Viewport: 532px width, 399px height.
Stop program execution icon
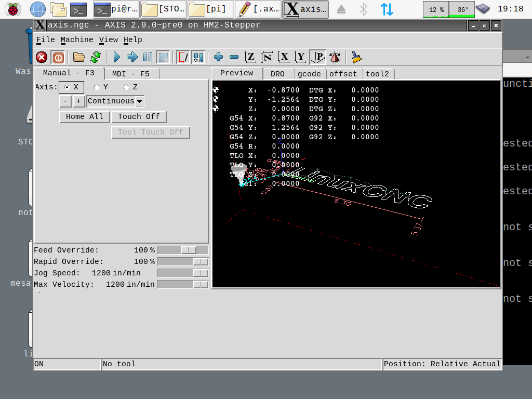pyautogui.click(x=164, y=57)
